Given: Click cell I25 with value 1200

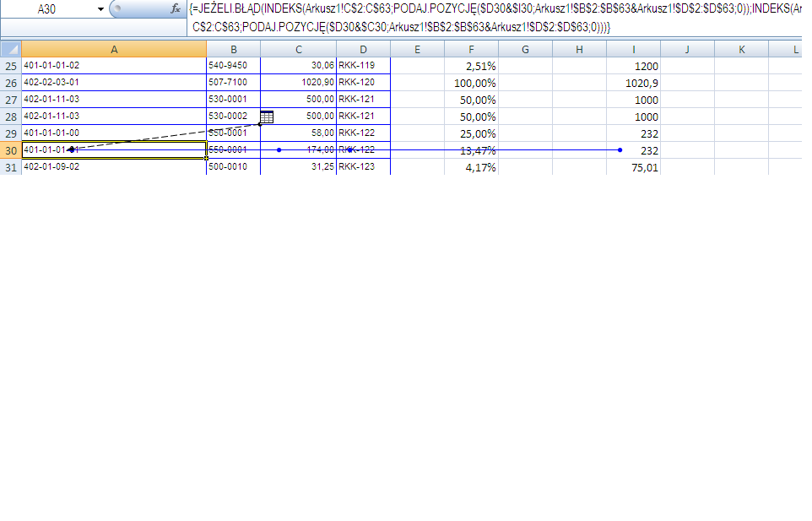Looking at the screenshot, I should coord(633,66).
